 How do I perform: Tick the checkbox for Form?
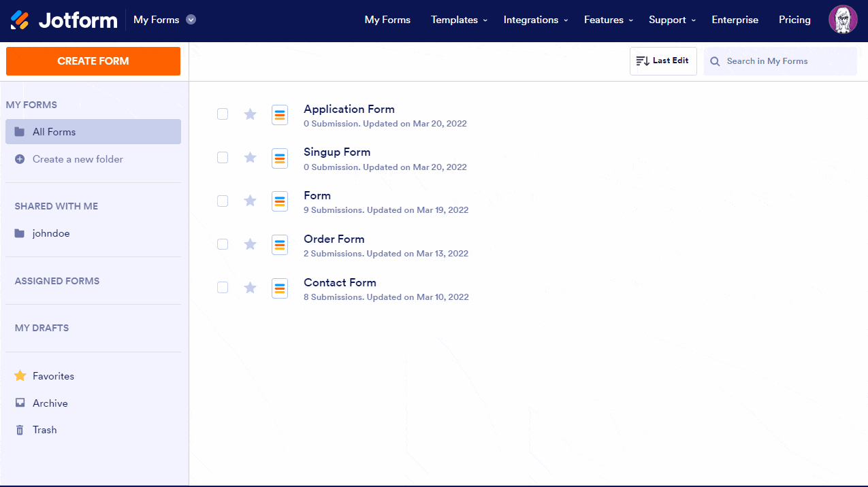223,201
